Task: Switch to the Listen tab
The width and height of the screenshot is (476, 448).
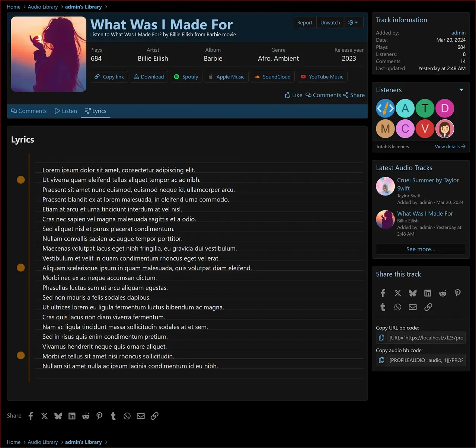Action: [66, 111]
